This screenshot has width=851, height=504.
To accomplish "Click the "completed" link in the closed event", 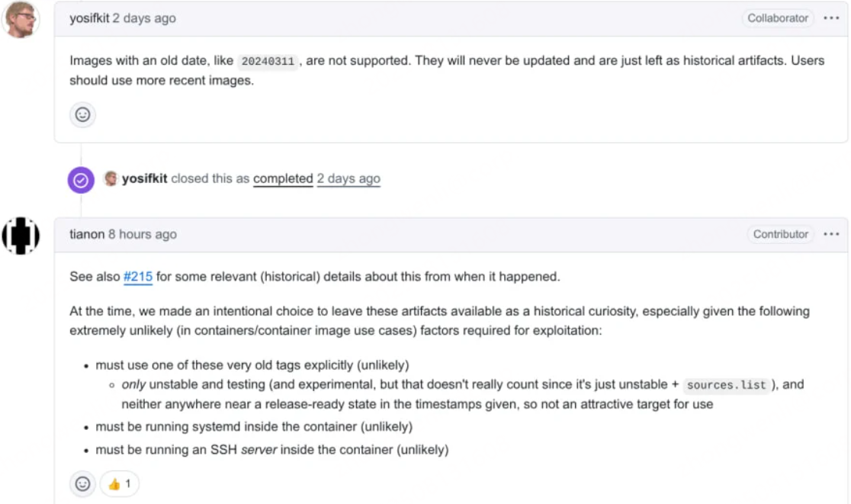I will (283, 179).
